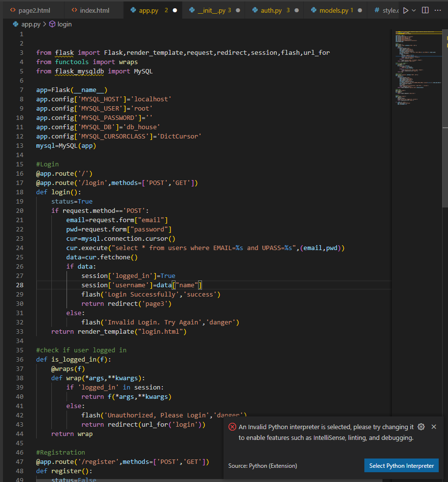Split the editor into two columns
This screenshot has height=482, width=448.
[x=425, y=10]
